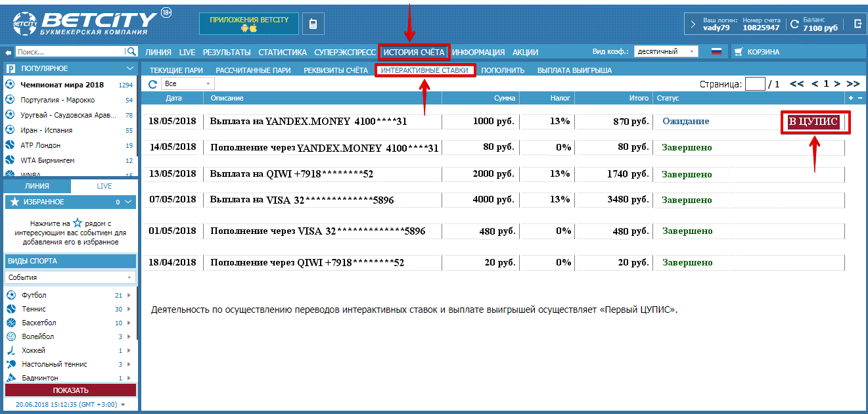Click the logout icon next to balance

[x=857, y=24]
